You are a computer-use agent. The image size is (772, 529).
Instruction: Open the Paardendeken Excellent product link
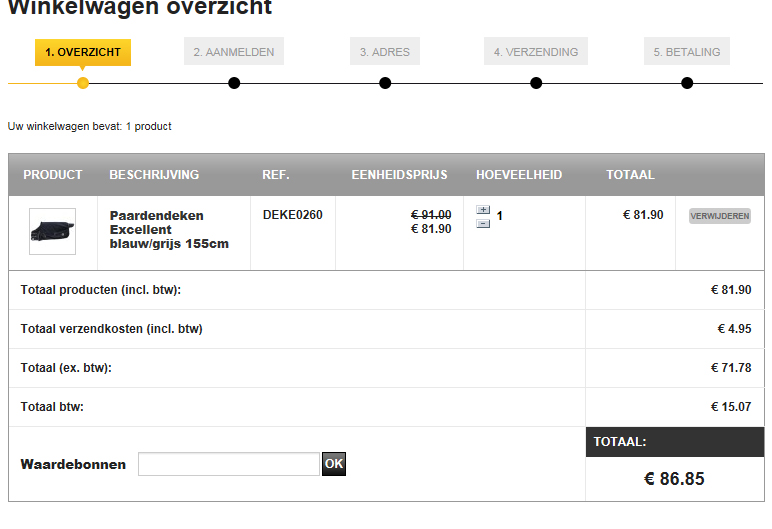pos(169,230)
